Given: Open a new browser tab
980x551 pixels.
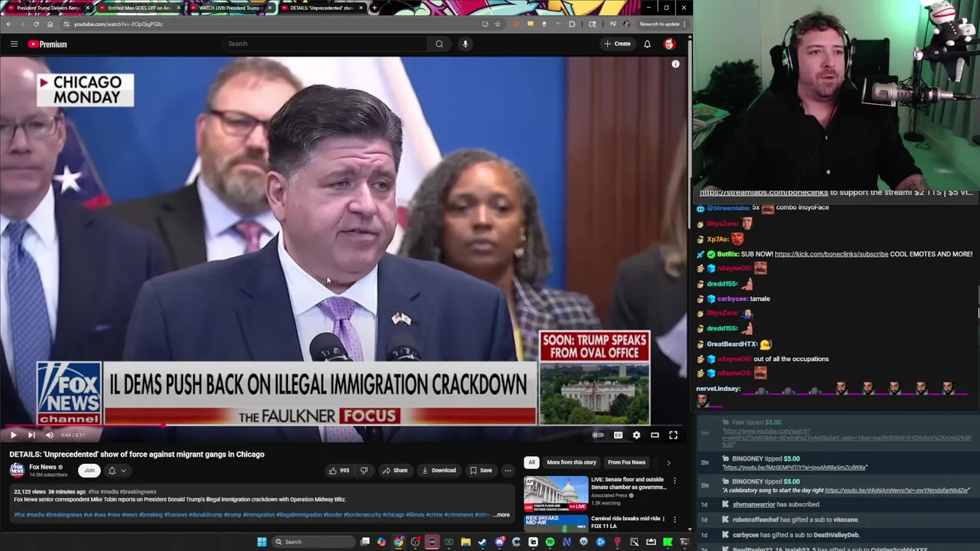Looking at the screenshot, I should [x=374, y=8].
